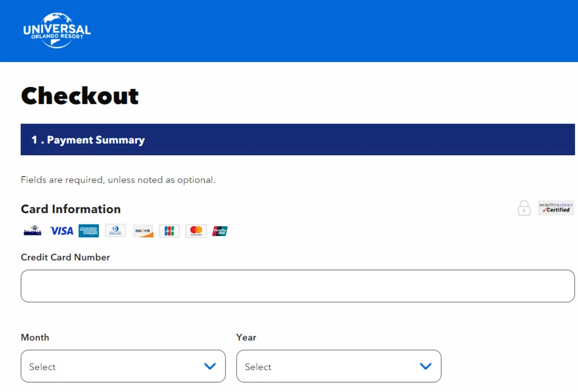This screenshot has width=578, height=392.
Task: Select the Checkout page heading
Action: tap(79, 96)
